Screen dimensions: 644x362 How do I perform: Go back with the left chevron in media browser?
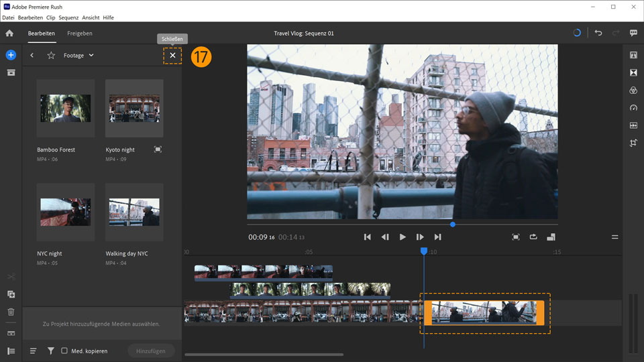tap(32, 56)
